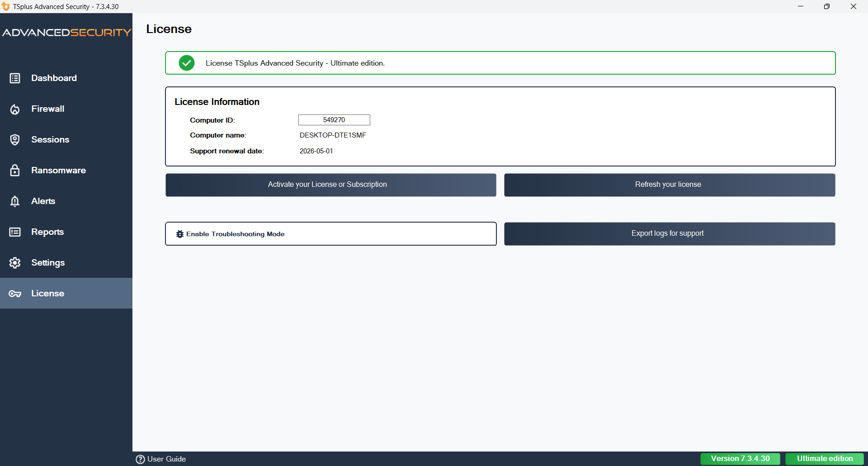Click the bug icon beside Troubleshooting Mode
This screenshot has width=868, height=466.
click(x=180, y=234)
